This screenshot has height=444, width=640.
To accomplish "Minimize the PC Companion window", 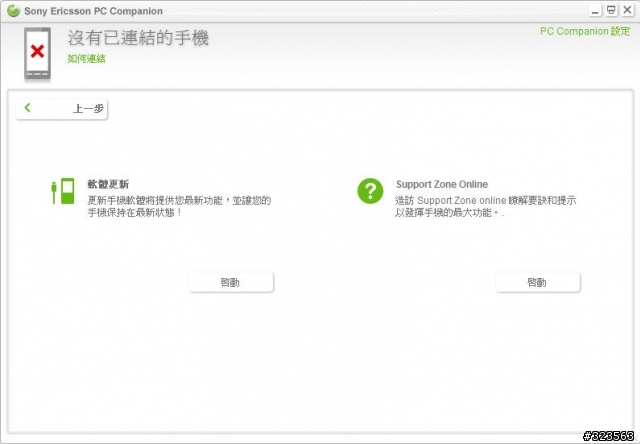I will (x=596, y=11).
